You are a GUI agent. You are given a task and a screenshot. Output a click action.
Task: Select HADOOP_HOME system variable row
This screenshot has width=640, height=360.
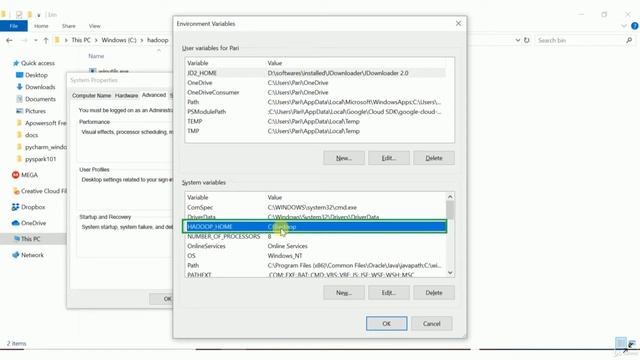pyautogui.click(x=315, y=227)
